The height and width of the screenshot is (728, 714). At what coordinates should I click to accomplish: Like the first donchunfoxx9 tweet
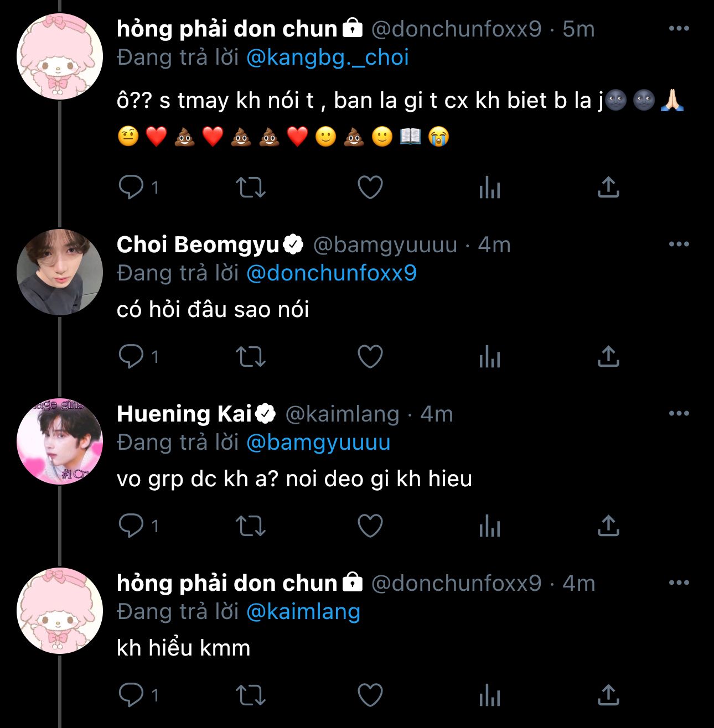click(370, 188)
